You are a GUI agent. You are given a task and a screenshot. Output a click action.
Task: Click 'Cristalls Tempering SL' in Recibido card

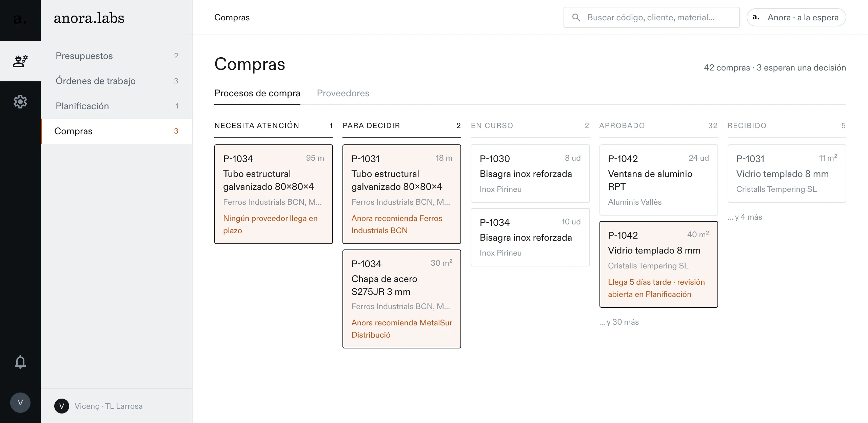point(776,189)
